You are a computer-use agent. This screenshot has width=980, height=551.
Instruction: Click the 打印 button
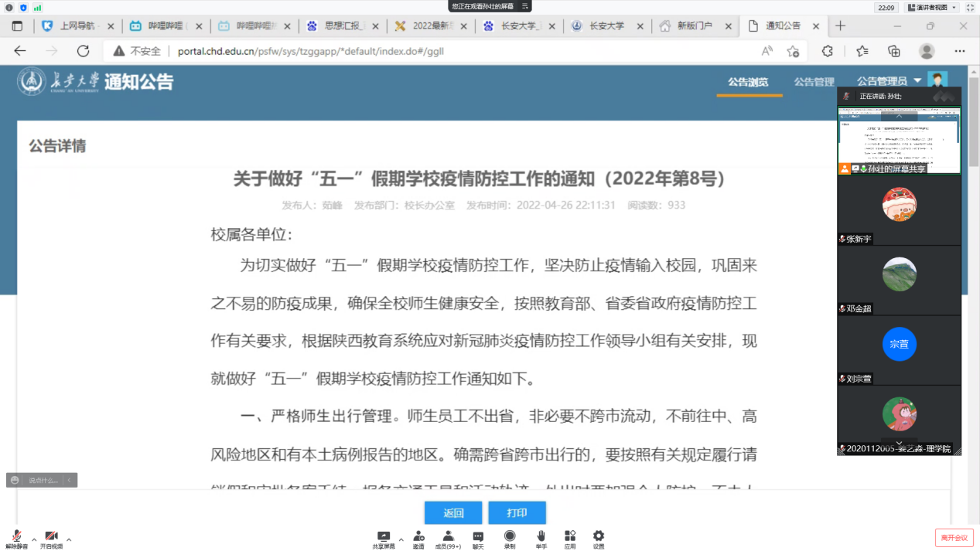[517, 513]
